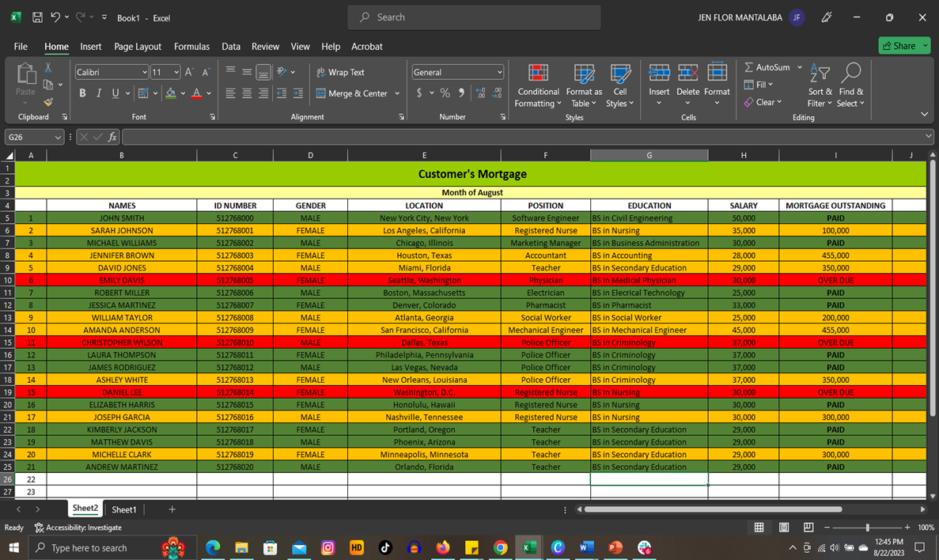This screenshot has width=939, height=560.
Task: Click the Insert cells icon
Action: tap(659, 74)
